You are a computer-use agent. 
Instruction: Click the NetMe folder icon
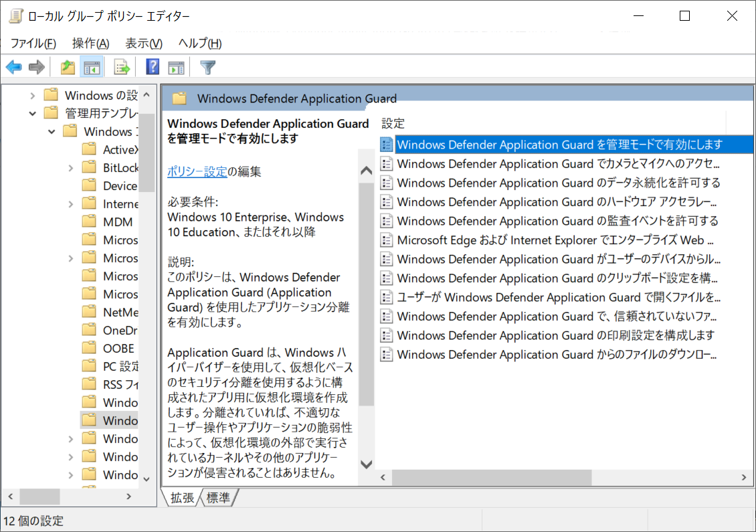coord(89,312)
